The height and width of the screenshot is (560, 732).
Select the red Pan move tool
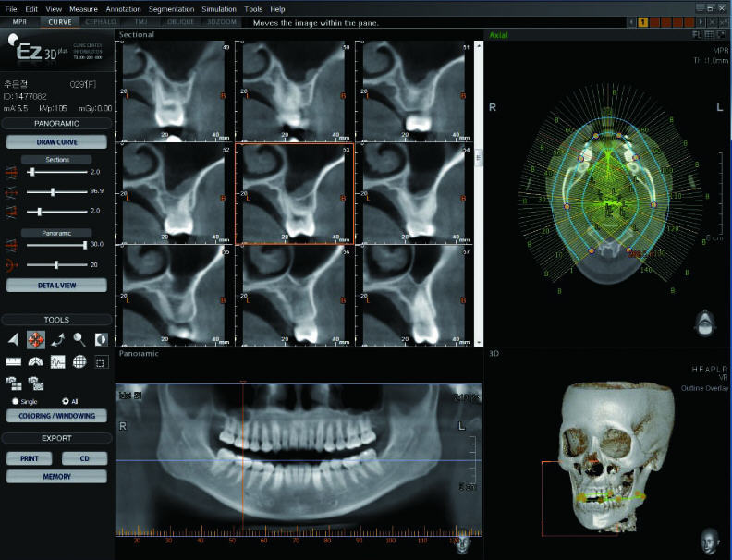(36, 340)
